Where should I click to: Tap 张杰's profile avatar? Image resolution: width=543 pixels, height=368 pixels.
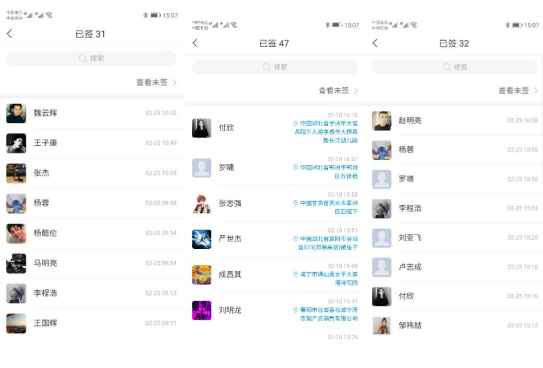tap(16, 173)
